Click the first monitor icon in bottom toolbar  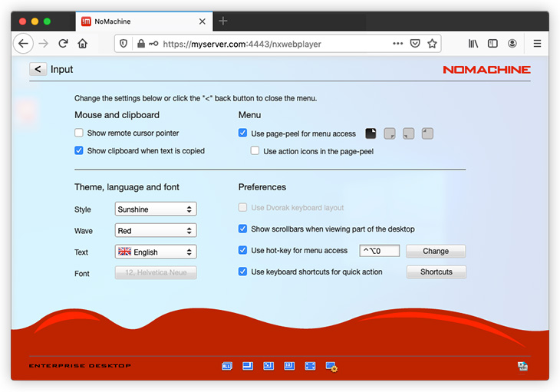227,367
